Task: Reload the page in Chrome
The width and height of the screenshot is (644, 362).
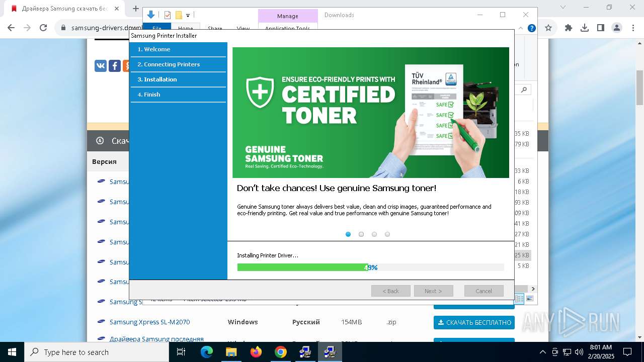Action: coord(43,28)
